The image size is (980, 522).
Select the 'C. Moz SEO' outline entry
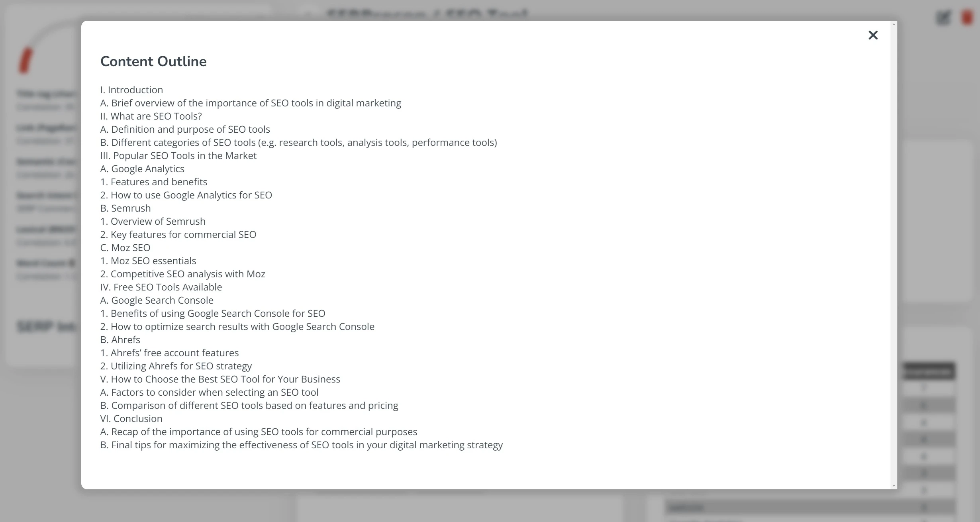click(125, 248)
